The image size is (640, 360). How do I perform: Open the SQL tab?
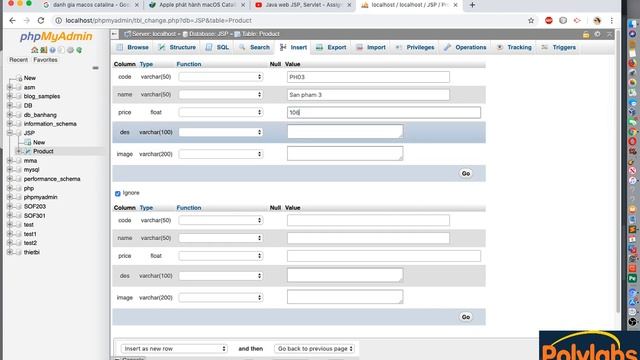click(x=218, y=47)
